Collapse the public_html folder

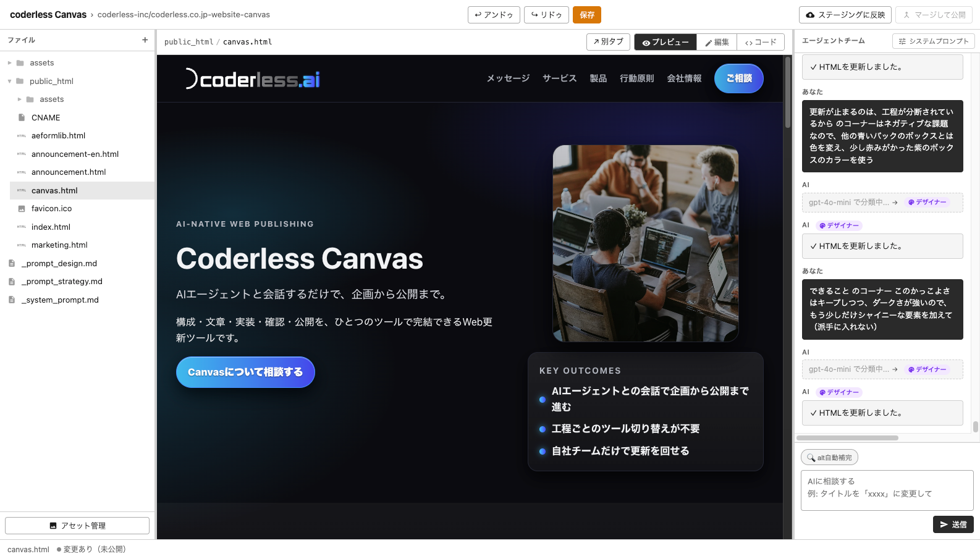pyautogui.click(x=9, y=81)
